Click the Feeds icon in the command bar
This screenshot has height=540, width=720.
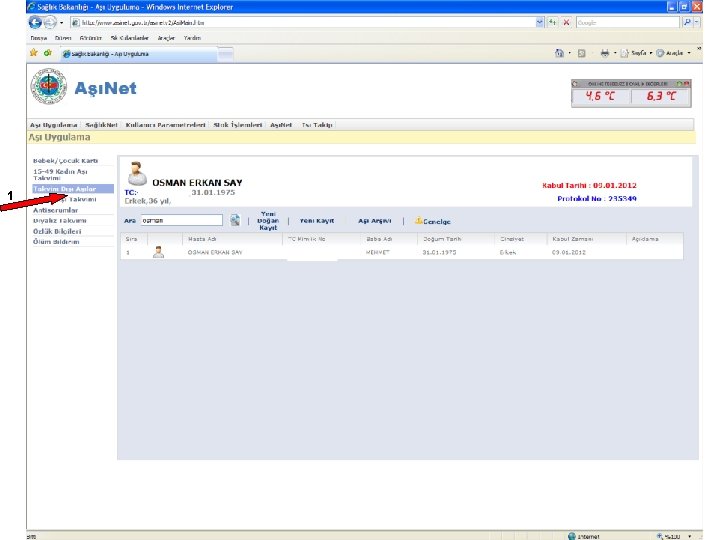point(581,53)
